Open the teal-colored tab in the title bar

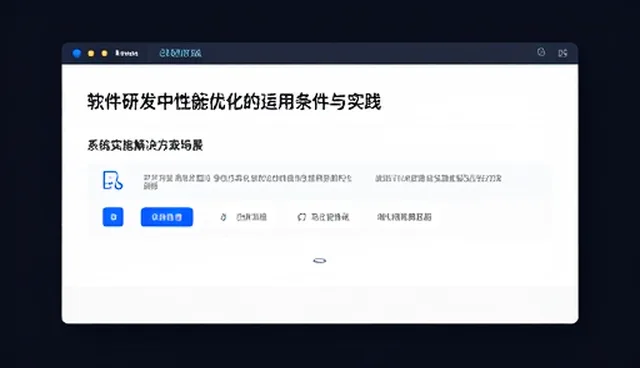click(180, 53)
